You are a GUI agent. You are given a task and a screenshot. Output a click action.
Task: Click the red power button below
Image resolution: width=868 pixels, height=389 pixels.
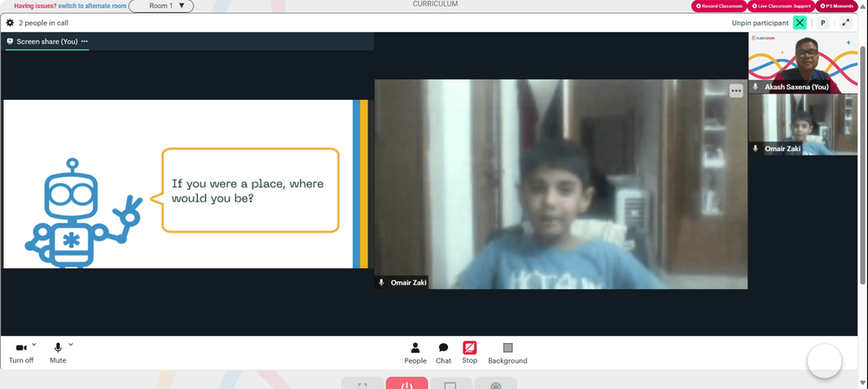407,384
